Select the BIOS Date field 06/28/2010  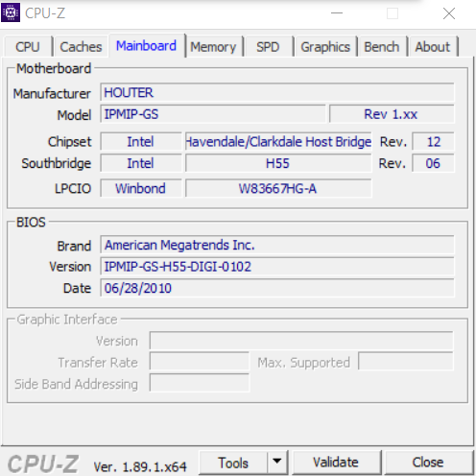pos(277,288)
